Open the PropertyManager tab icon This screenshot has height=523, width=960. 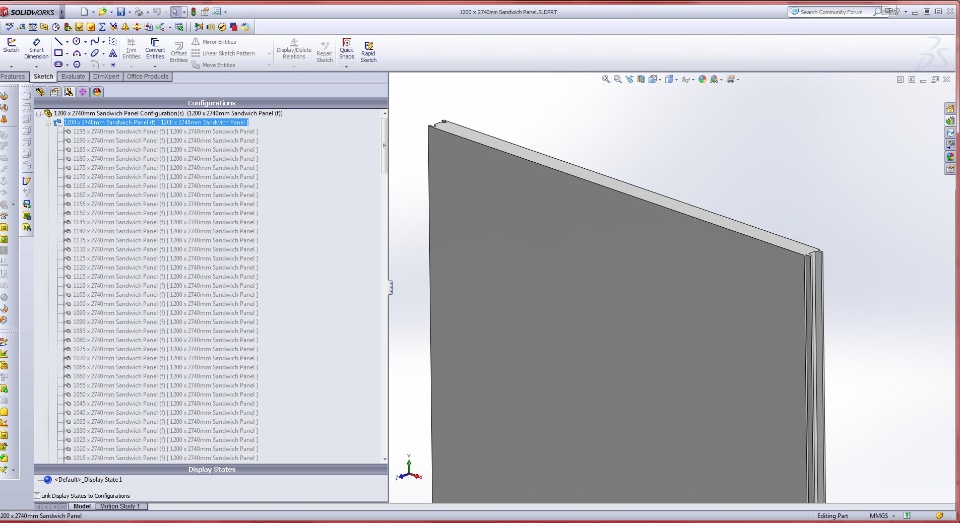[x=54, y=92]
